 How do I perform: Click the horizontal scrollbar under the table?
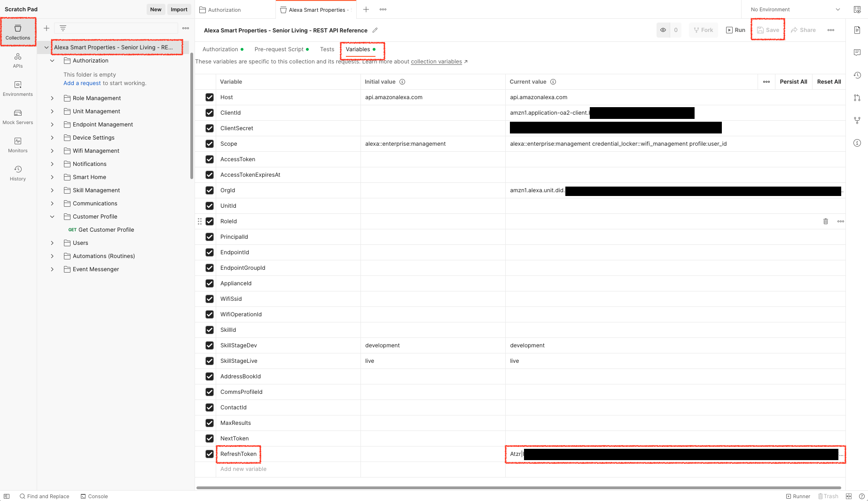[518, 488]
